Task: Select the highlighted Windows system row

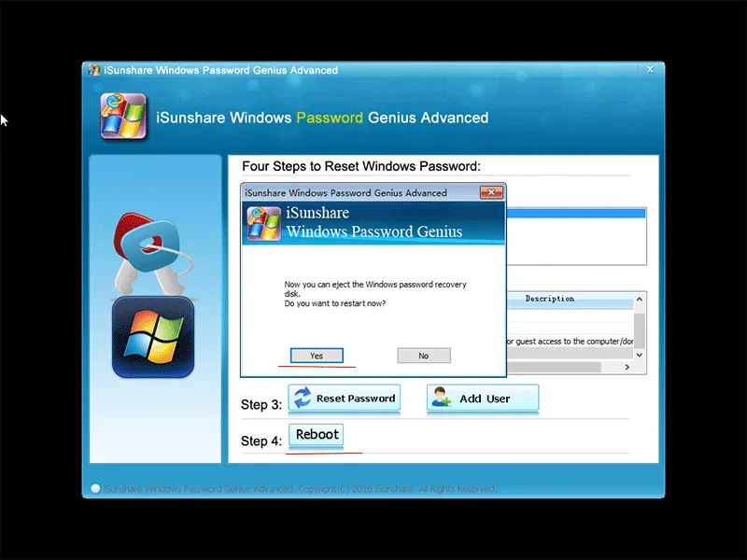Action: click(576, 214)
